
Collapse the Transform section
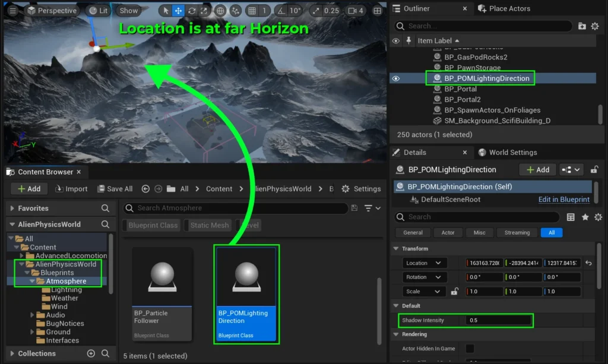click(x=396, y=249)
